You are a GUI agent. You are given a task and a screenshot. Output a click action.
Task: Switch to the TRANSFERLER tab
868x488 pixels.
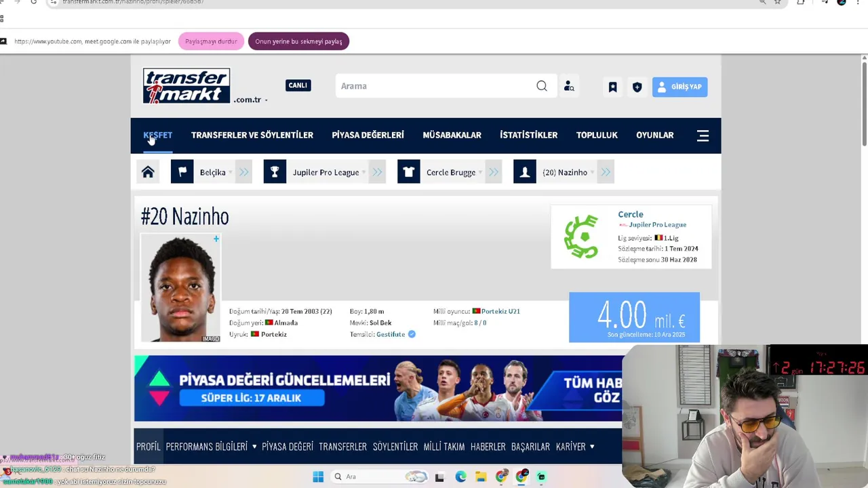point(342,447)
